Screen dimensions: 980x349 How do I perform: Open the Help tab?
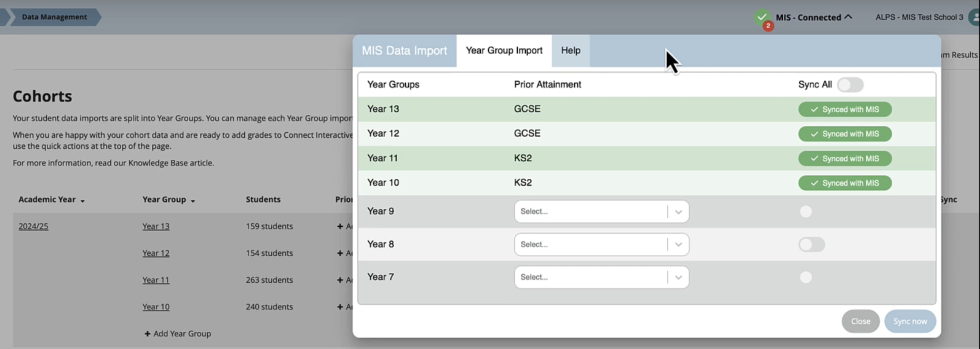tap(570, 50)
